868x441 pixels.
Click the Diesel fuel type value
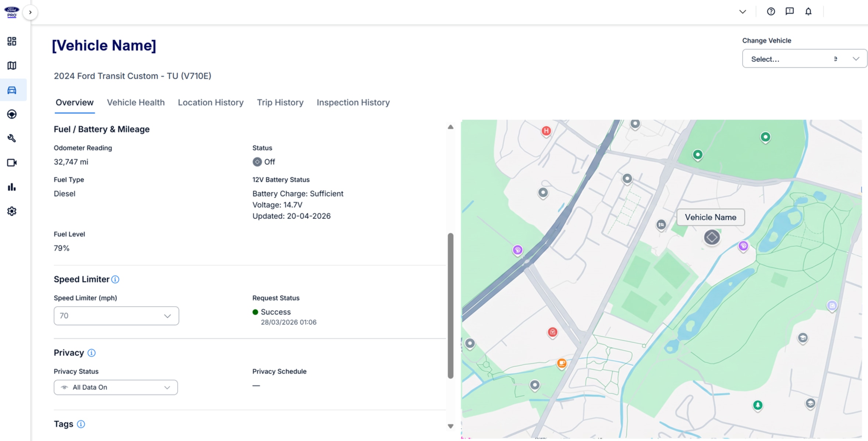[x=64, y=194]
